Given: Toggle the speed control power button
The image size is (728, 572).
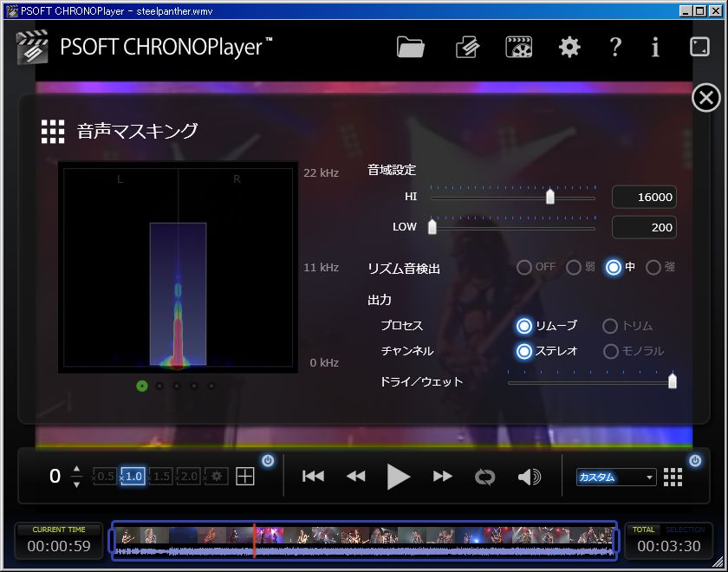Looking at the screenshot, I should [268, 460].
